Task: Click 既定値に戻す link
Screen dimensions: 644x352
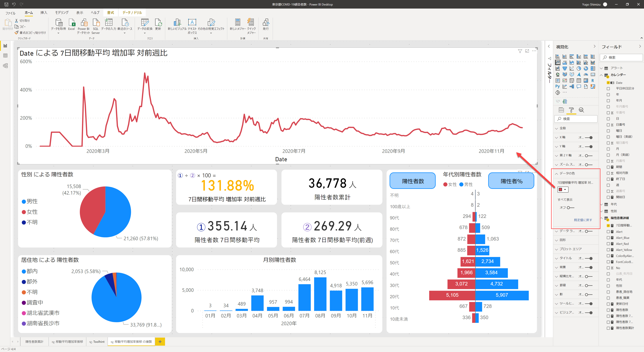Action: (x=583, y=220)
